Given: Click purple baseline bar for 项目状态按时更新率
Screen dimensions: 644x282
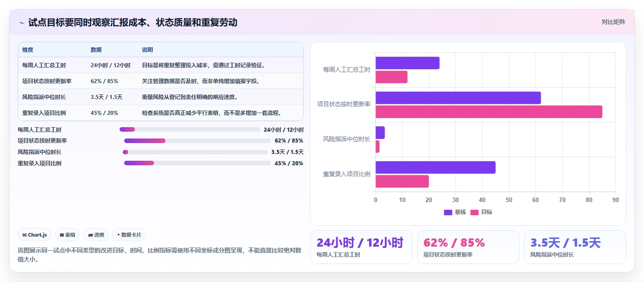Looking at the screenshot, I should [458, 98].
